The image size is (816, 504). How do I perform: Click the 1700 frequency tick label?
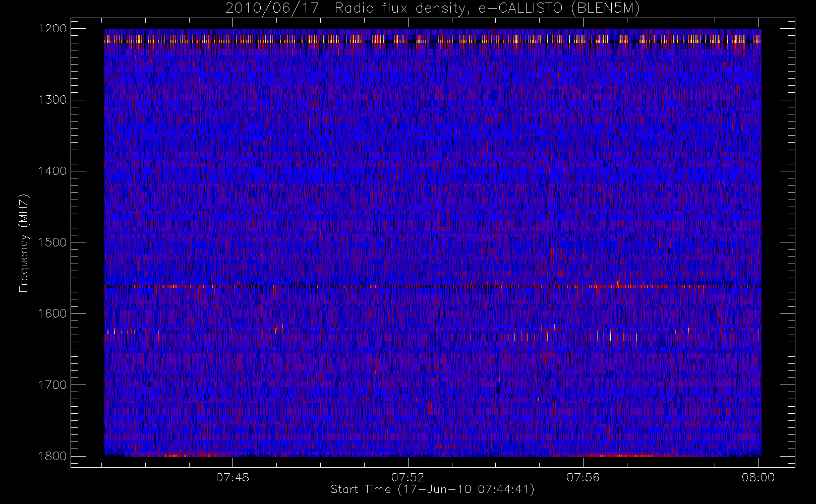tap(52, 385)
